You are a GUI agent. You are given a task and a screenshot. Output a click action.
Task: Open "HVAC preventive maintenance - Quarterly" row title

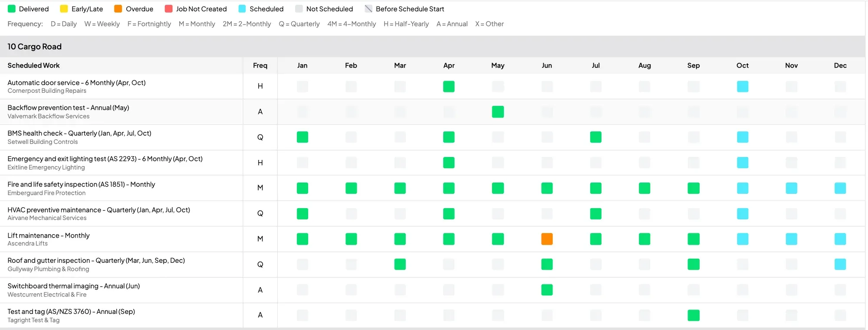[x=99, y=210]
